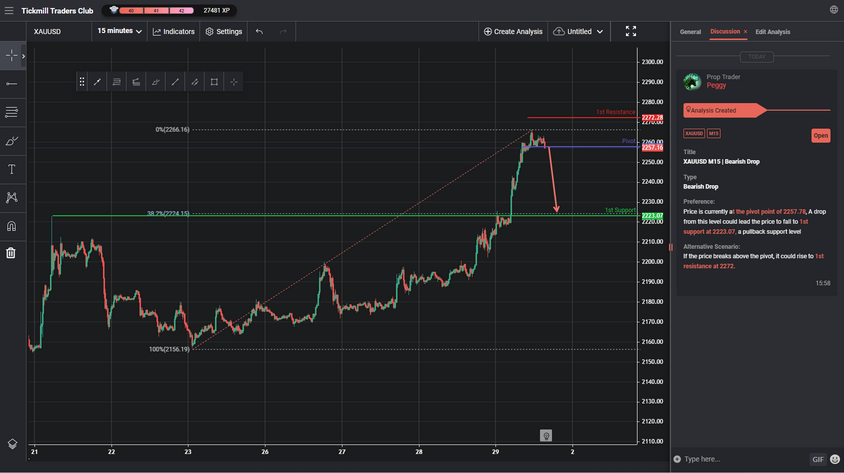The height and width of the screenshot is (473, 844).
Task: Click the 1st Support price label 2223.07
Action: click(x=652, y=216)
